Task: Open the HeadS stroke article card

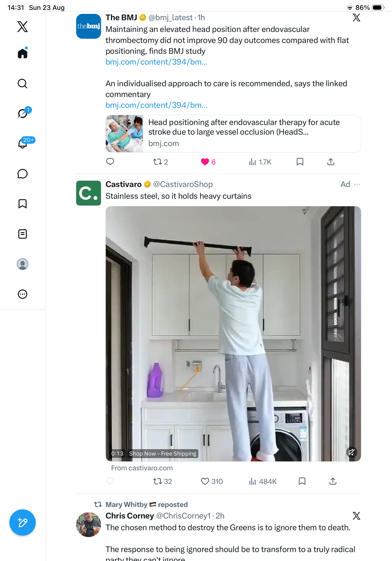Action: pos(233,134)
